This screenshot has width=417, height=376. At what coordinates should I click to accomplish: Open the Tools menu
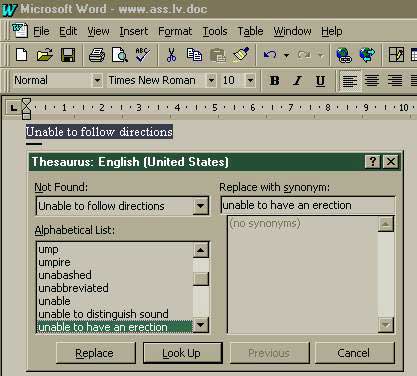(215, 31)
